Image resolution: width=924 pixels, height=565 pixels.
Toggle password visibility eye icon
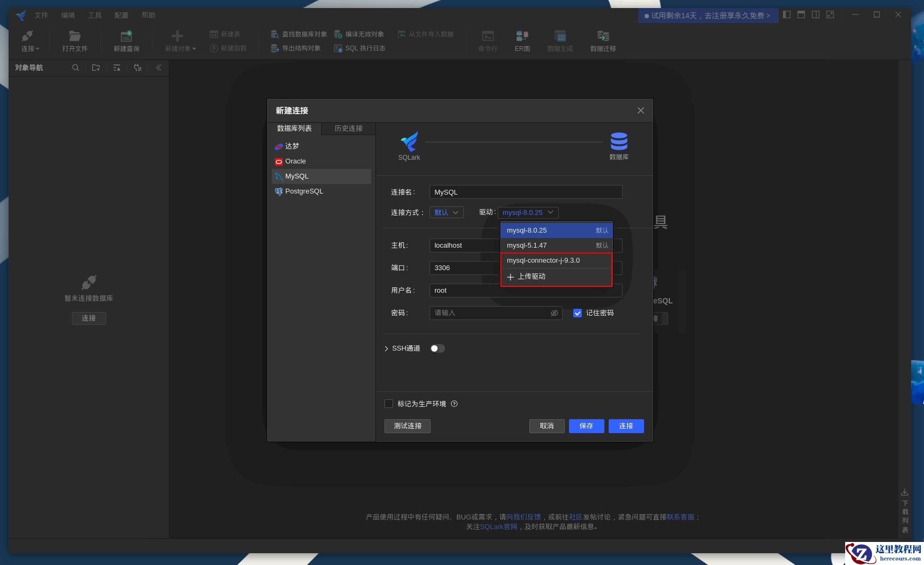point(555,313)
